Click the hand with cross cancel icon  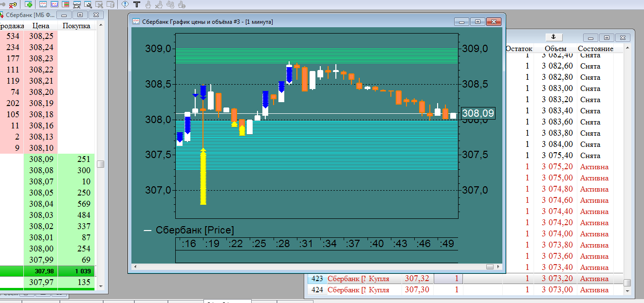[159, 4]
